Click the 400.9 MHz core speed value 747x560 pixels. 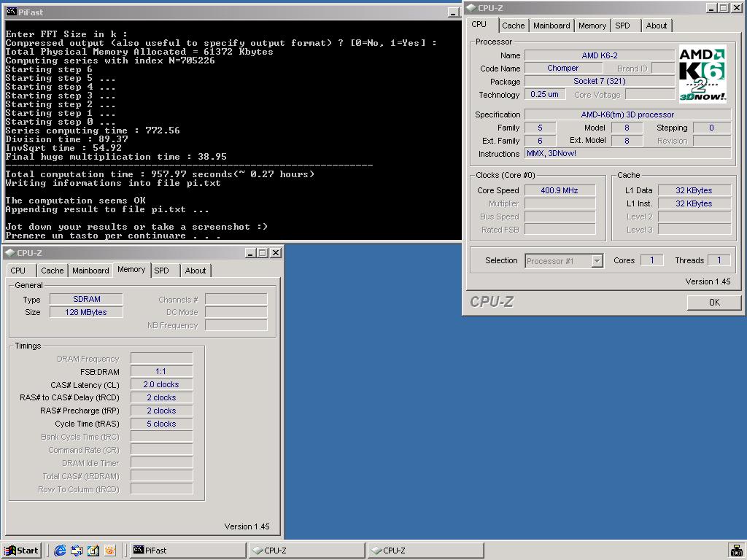tap(560, 190)
